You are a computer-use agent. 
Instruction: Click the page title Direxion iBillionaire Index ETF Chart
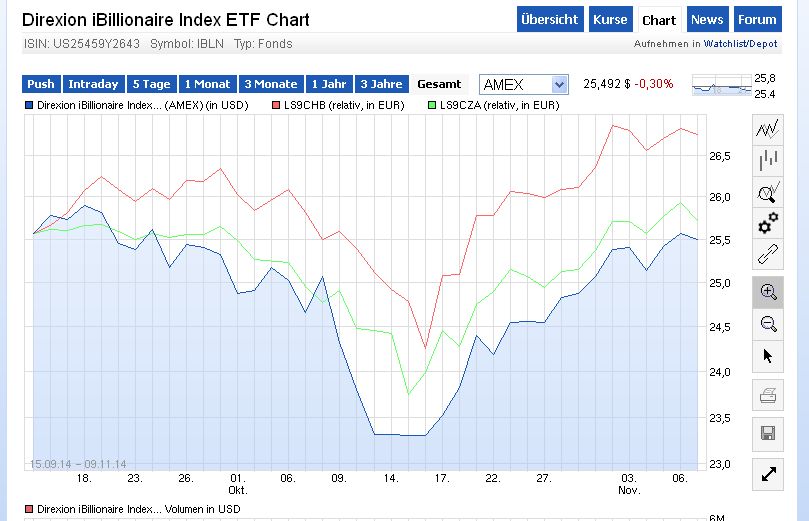(166, 20)
